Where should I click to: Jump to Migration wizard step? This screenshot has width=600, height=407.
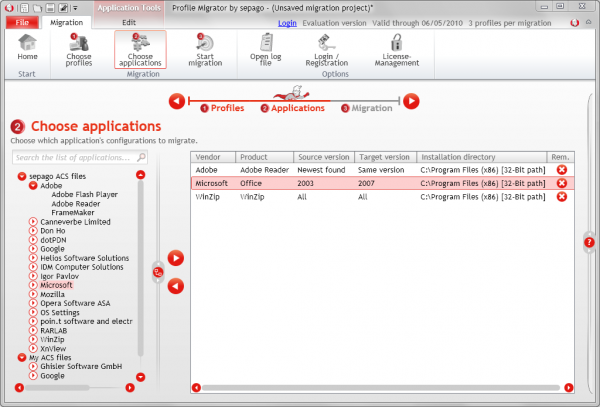pyautogui.click(x=367, y=108)
